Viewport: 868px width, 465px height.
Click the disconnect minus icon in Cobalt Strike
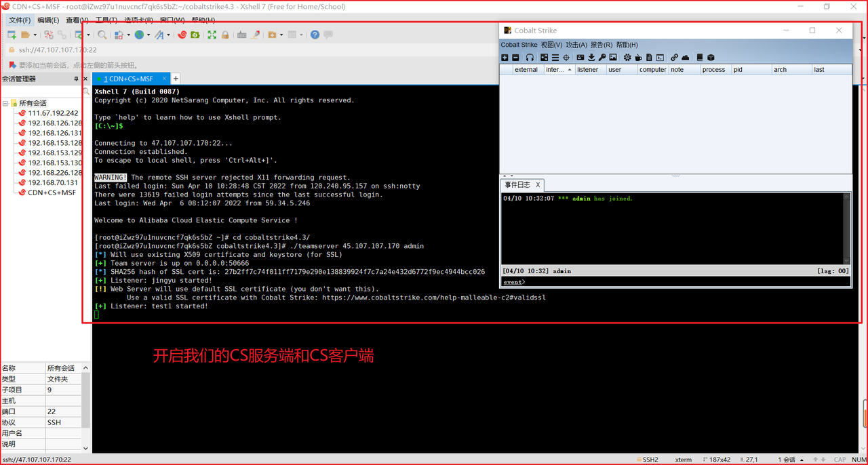click(x=515, y=58)
